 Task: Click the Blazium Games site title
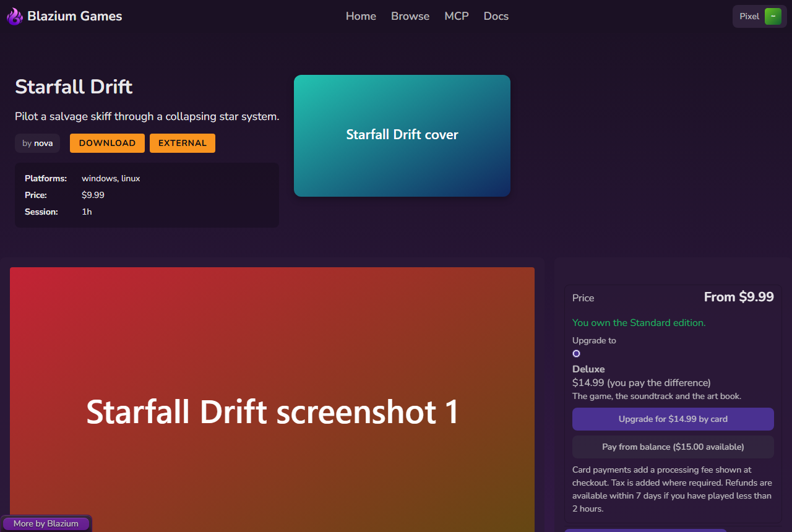[x=75, y=16]
